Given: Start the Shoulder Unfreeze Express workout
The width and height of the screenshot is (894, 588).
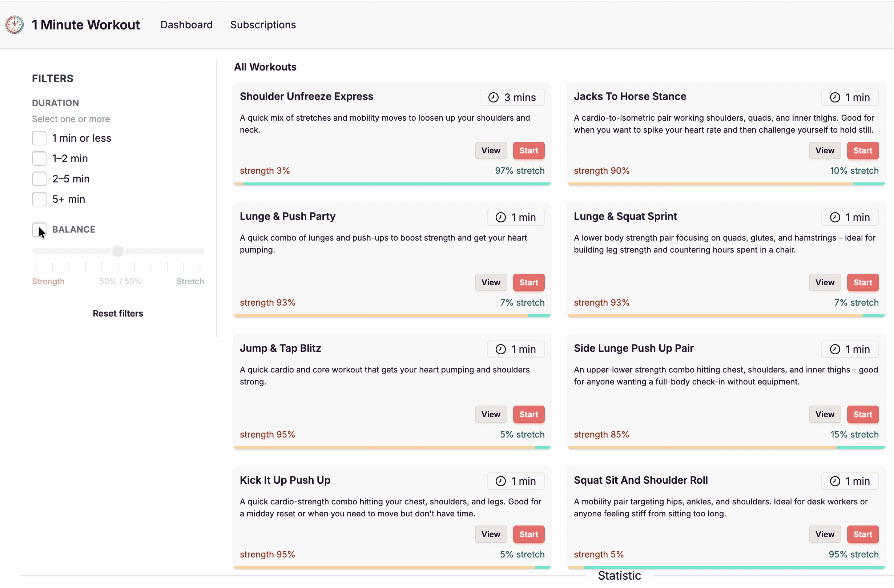Looking at the screenshot, I should 528,150.
